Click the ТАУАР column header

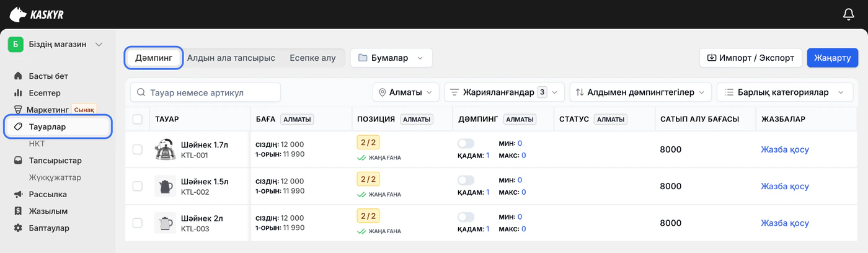[167, 119]
